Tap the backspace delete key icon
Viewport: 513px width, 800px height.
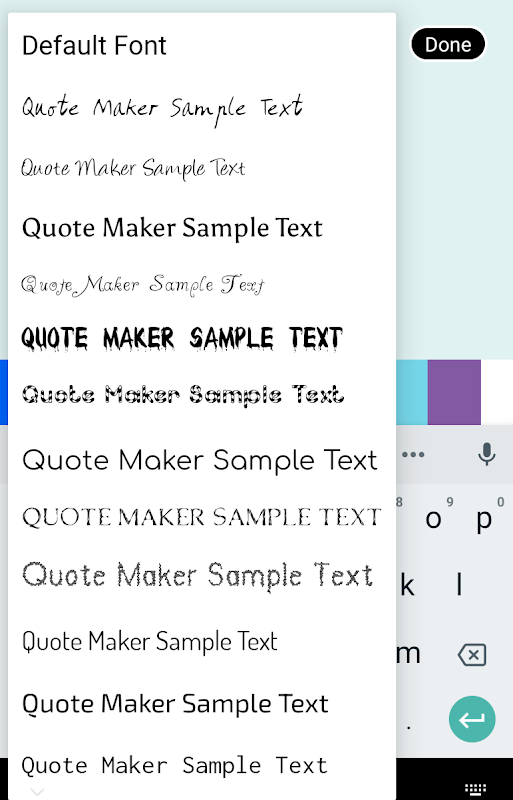pos(472,655)
